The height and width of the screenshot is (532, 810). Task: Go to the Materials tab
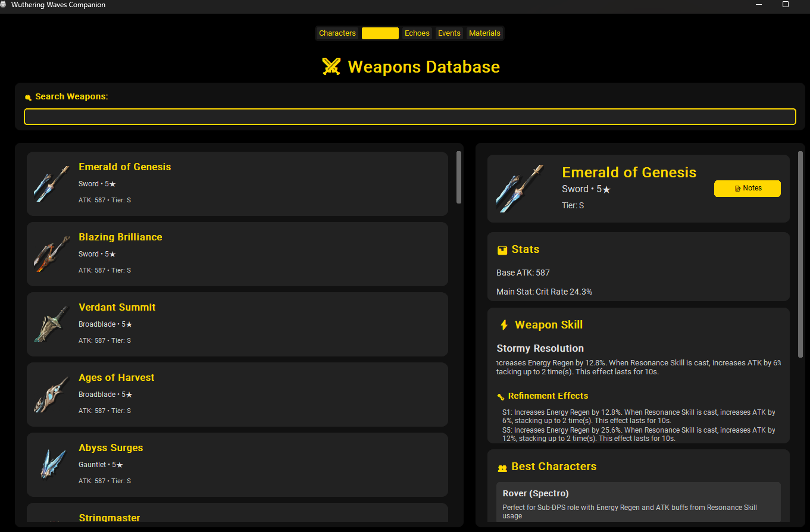(484, 33)
